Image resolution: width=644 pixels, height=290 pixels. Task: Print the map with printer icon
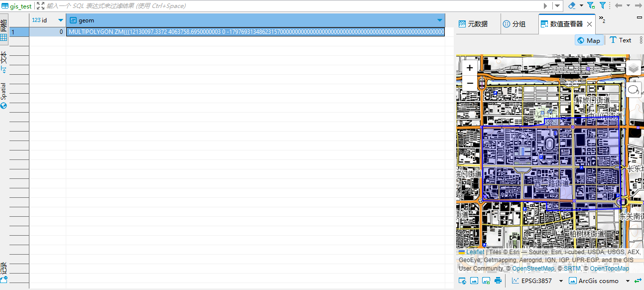(498, 281)
